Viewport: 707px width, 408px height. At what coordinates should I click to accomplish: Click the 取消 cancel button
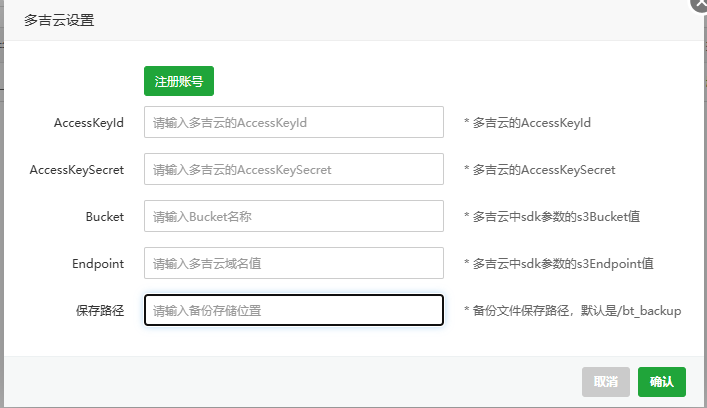pyautogui.click(x=606, y=382)
